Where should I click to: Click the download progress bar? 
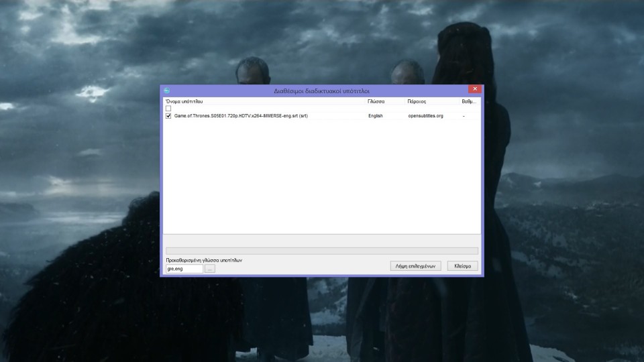321,251
